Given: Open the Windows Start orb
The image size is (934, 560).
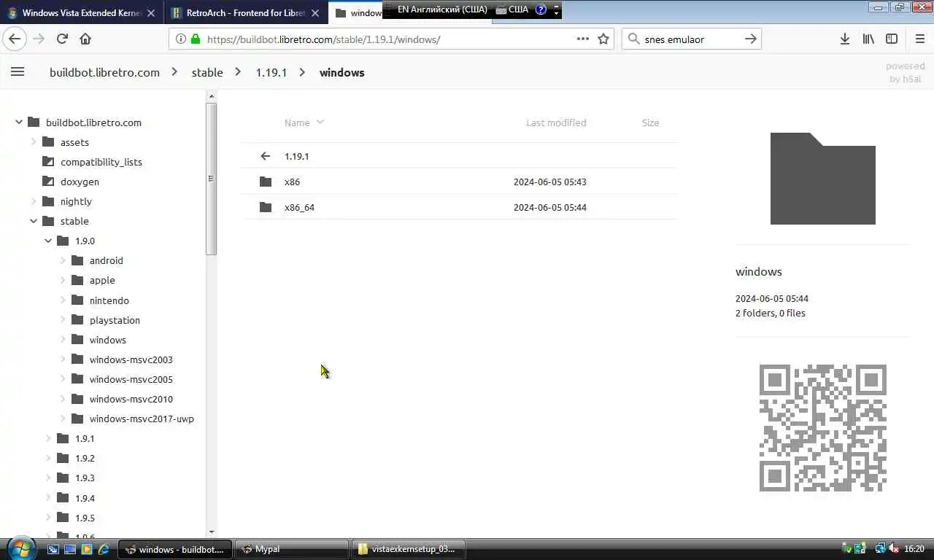Looking at the screenshot, I should (20, 548).
